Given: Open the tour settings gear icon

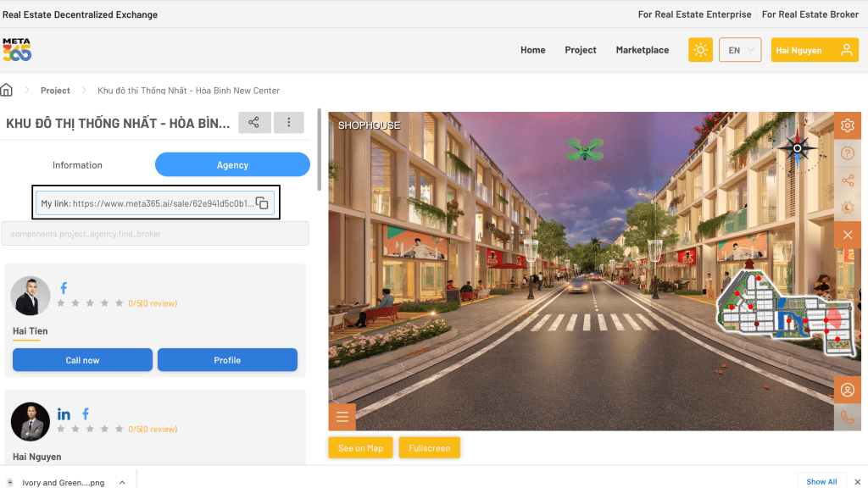Looking at the screenshot, I should point(847,126).
